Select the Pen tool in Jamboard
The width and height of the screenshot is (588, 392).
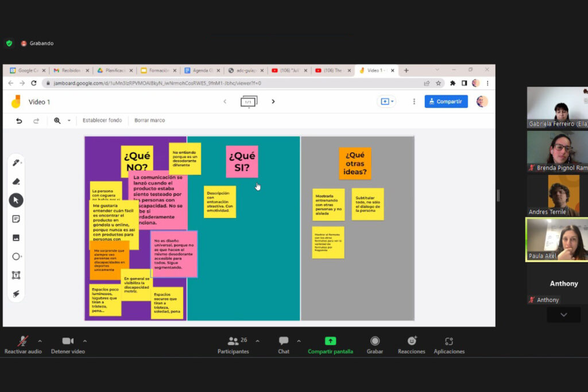click(16, 163)
